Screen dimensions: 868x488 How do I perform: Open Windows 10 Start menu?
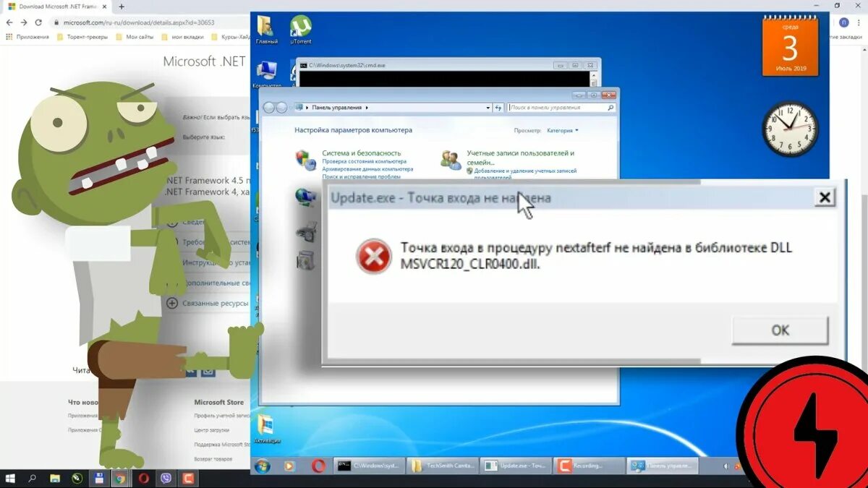point(10,479)
